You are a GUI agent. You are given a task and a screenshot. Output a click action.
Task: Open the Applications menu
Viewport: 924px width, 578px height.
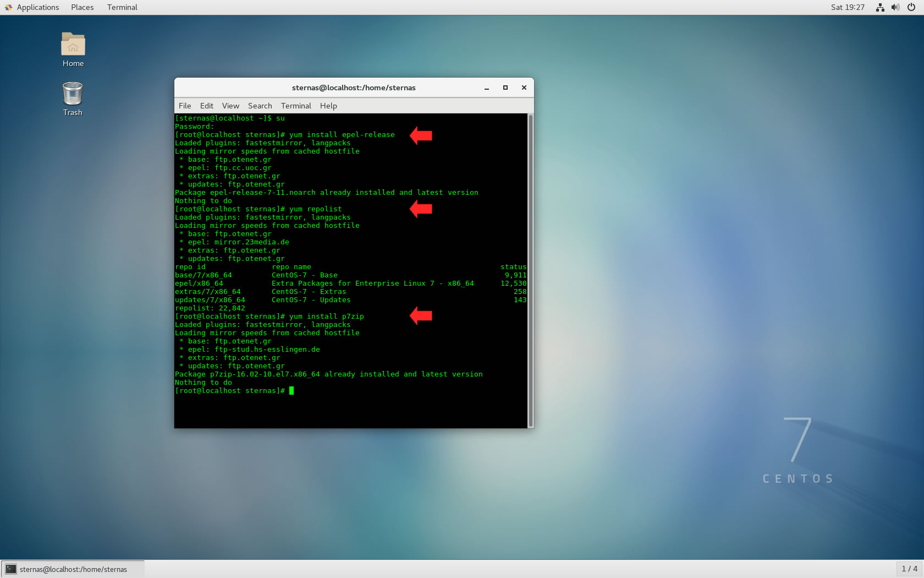click(x=38, y=7)
